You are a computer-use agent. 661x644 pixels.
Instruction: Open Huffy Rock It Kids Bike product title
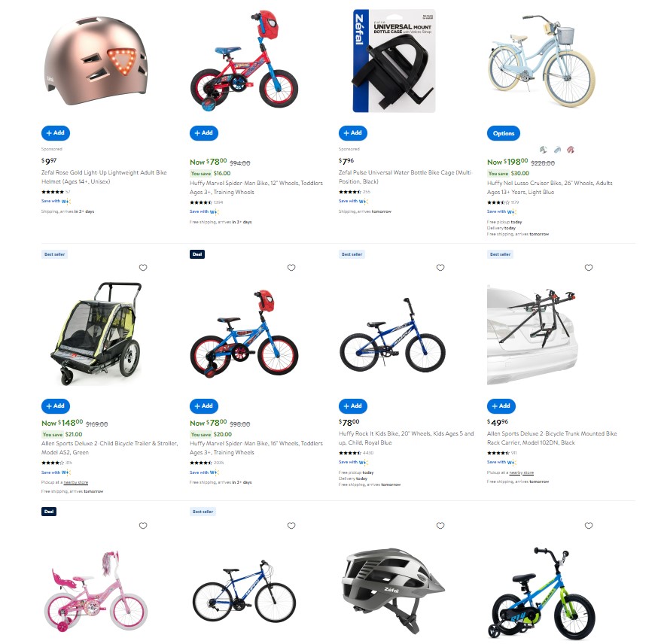(x=407, y=438)
